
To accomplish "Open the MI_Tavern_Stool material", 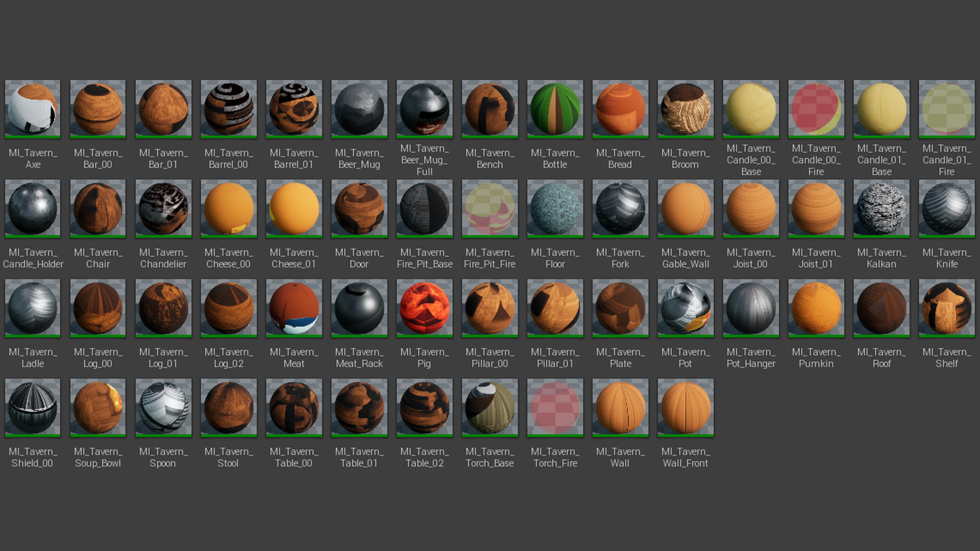I will pos(229,407).
